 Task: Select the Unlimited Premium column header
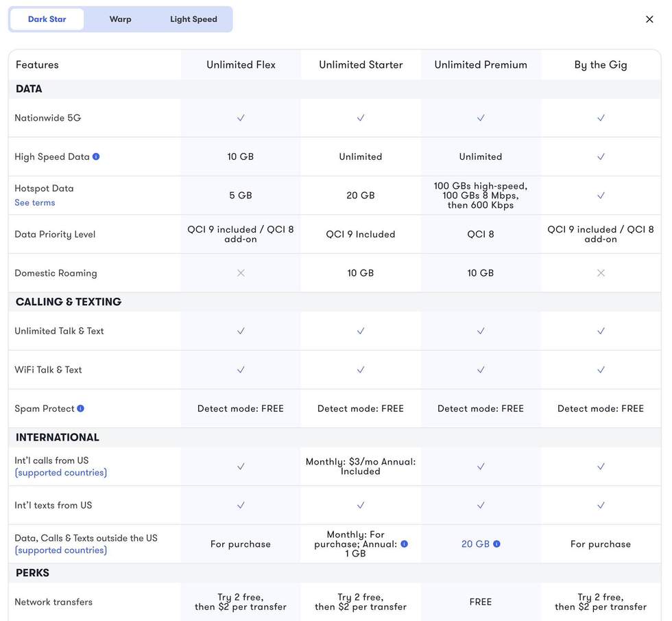[481, 65]
